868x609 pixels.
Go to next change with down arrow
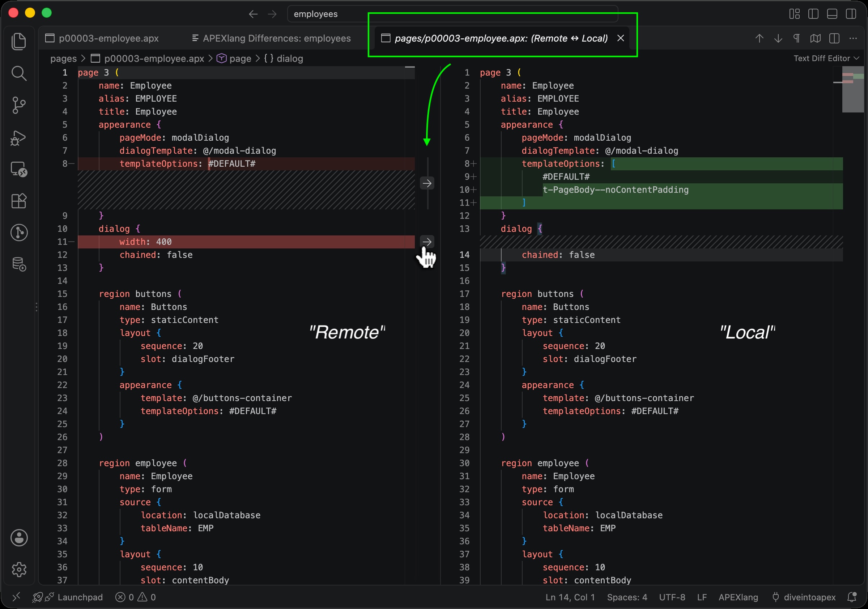(778, 38)
